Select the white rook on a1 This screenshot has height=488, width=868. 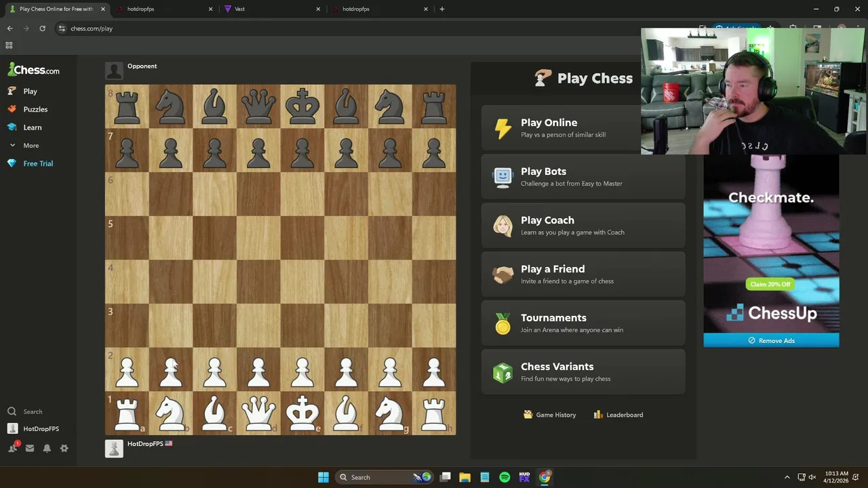pyautogui.click(x=127, y=413)
